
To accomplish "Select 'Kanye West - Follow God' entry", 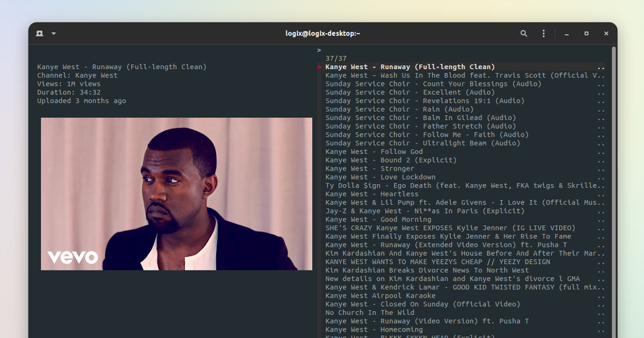I will (465, 152).
